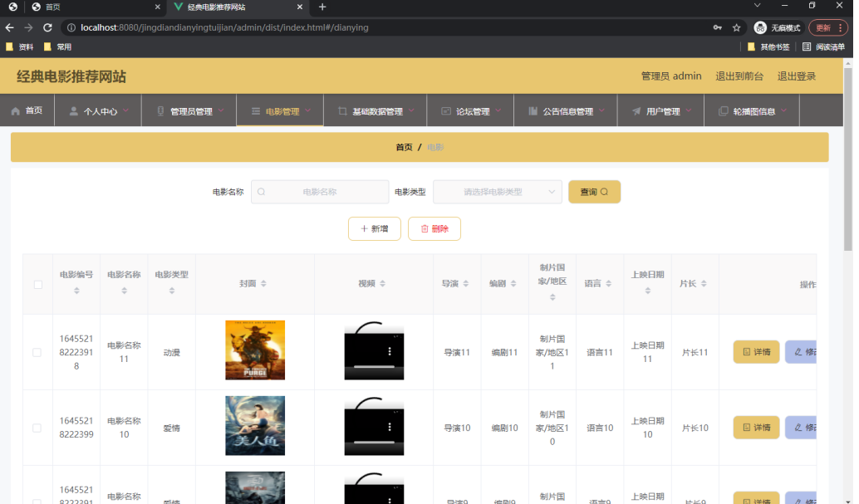Screen dimensions: 859x504
Task: Open video options menu for 电影名称10
Action: coord(390,427)
